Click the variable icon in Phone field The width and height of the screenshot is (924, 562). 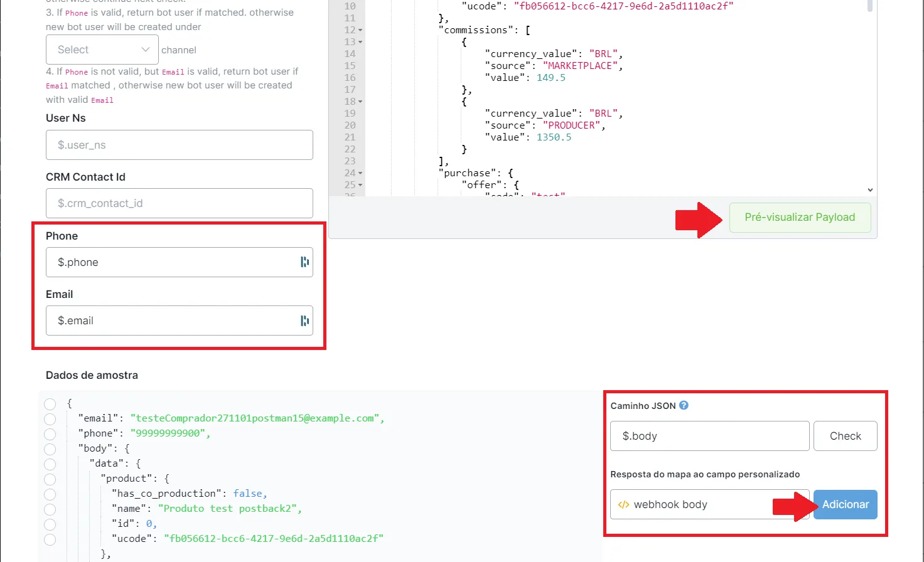point(304,262)
